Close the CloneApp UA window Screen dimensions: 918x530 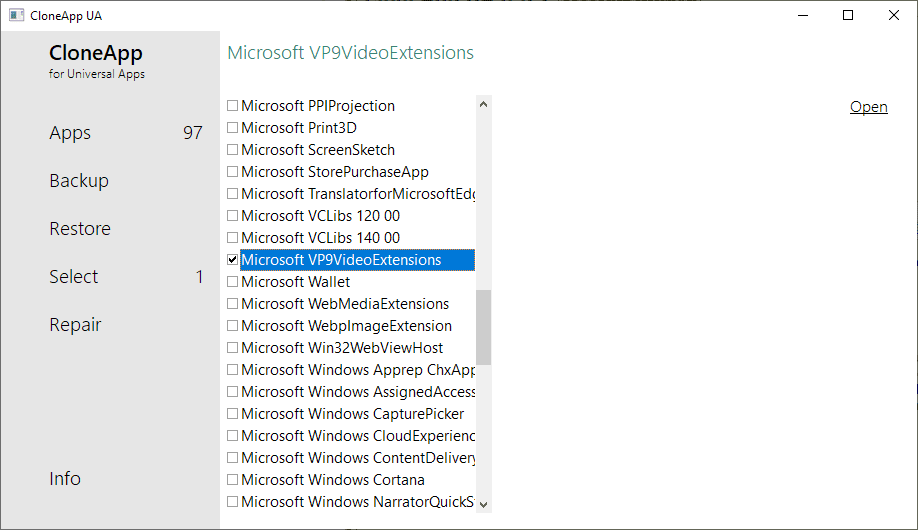[x=893, y=15]
